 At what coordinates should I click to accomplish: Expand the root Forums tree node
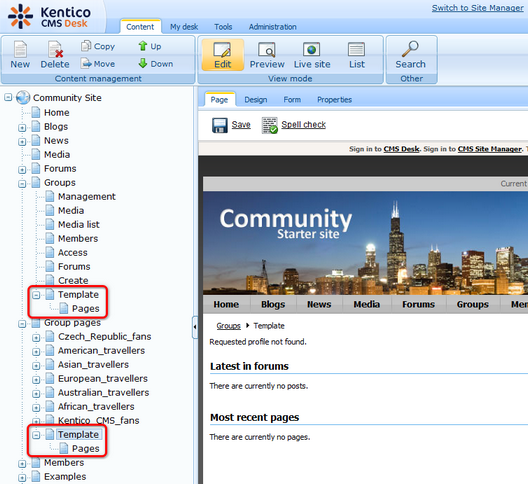pos(22,170)
